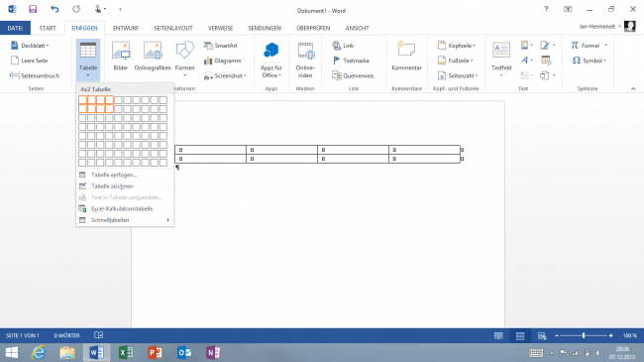
Task: Open the Tabelle table button
Action: [x=88, y=60]
